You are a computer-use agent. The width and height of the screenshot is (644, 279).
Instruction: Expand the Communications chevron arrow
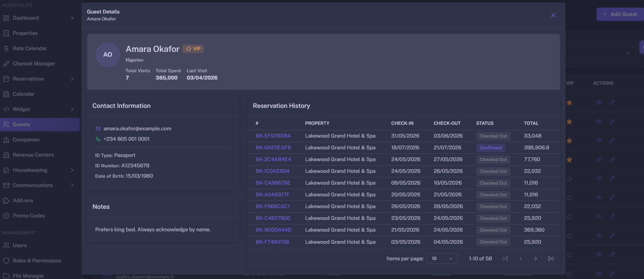coord(72,185)
